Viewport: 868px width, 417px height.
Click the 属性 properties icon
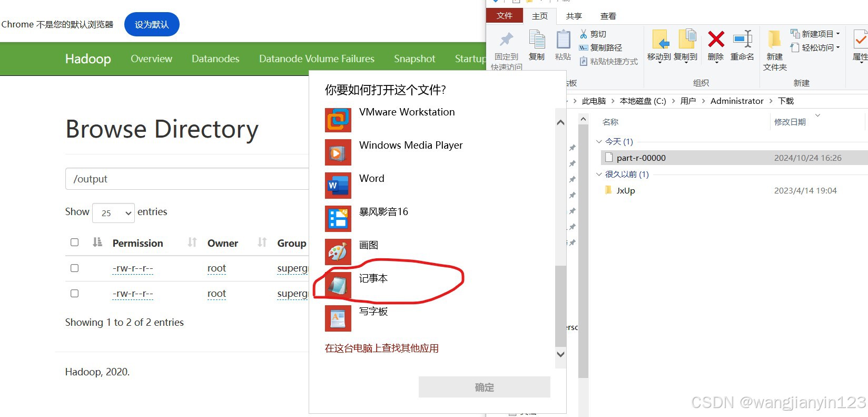(861, 40)
